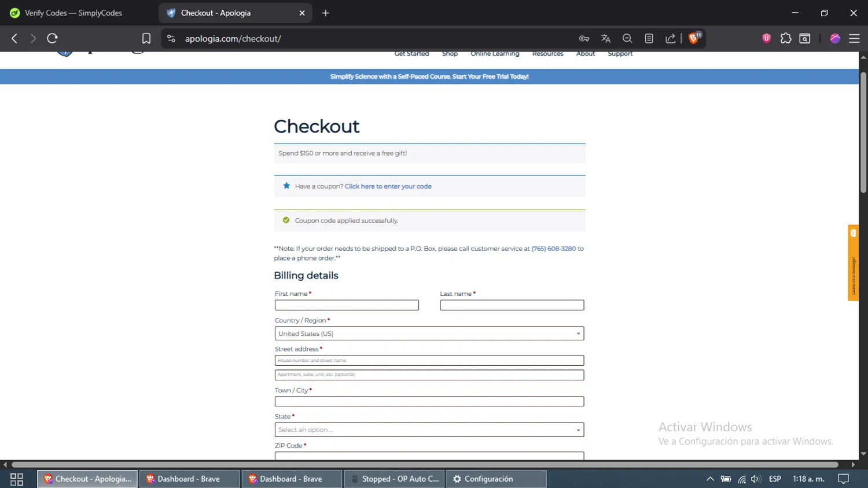Click here to enter your code link
The image size is (868, 488).
(388, 186)
